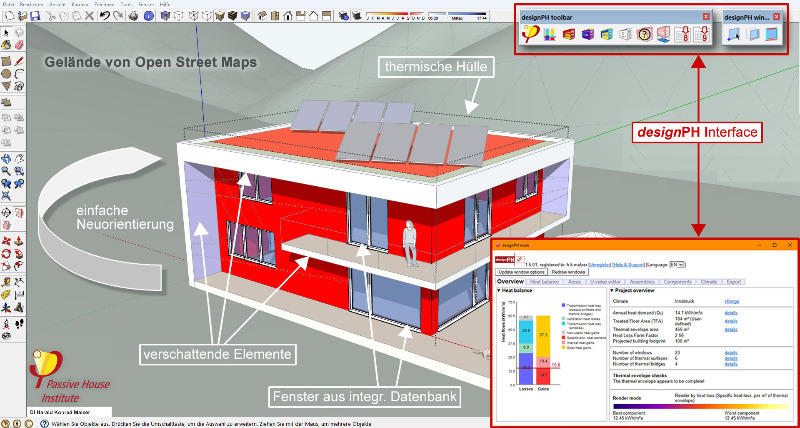Open details for Treated Floor Area
The width and height of the screenshot is (800, 428).
pos(731,321)
